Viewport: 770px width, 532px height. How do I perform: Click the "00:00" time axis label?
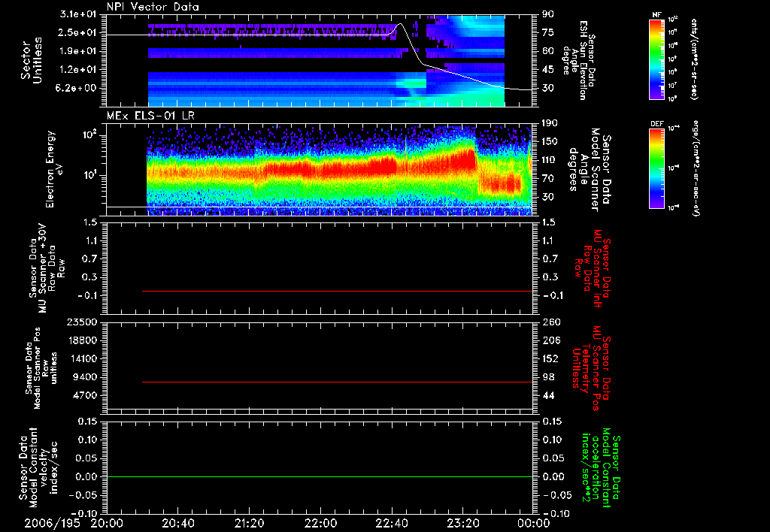(534, 524)
